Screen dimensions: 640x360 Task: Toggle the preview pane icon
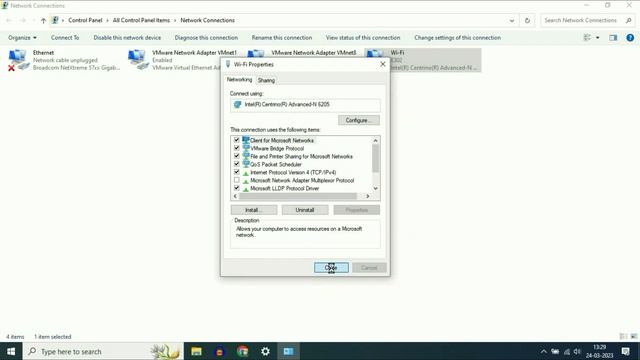tap(613, 38)
